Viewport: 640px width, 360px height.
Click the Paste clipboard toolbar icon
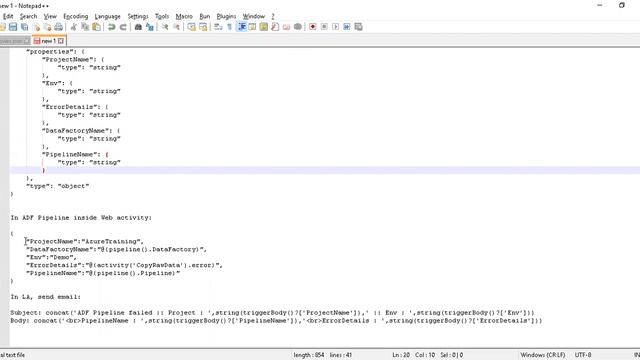(x=97, y=27)
